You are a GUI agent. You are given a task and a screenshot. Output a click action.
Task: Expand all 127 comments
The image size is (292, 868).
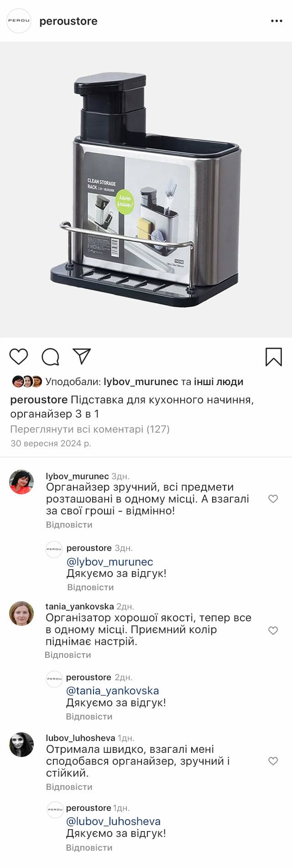coord(90,429)
